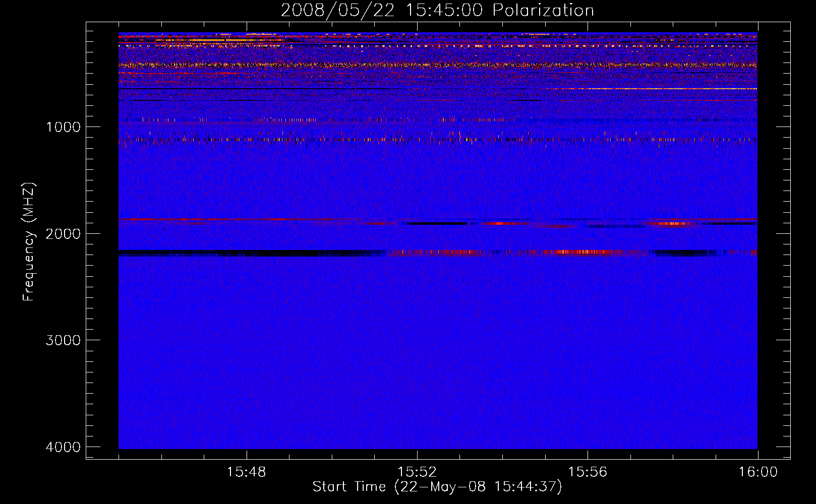This screenshot has width=816, height=504.
Task: Click the 2000 frequency tick label
Action: click(63, 234)
